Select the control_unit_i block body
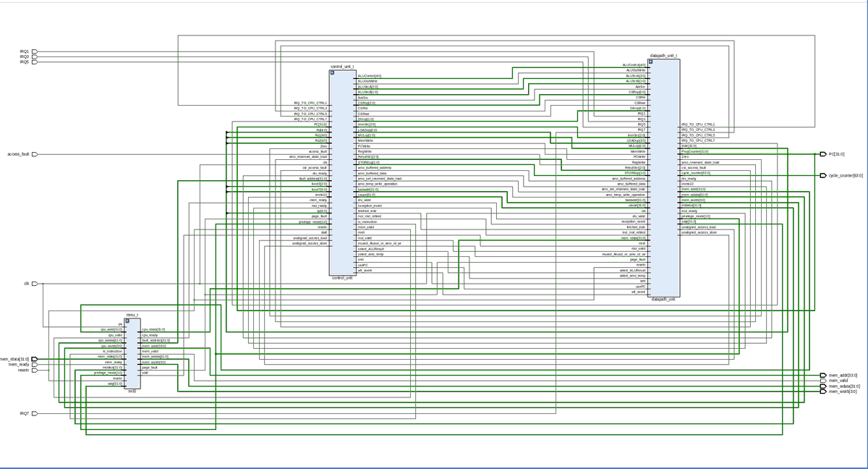Viewport: 868px width, 469px height. pyautogui.click(x=342, y=172)
